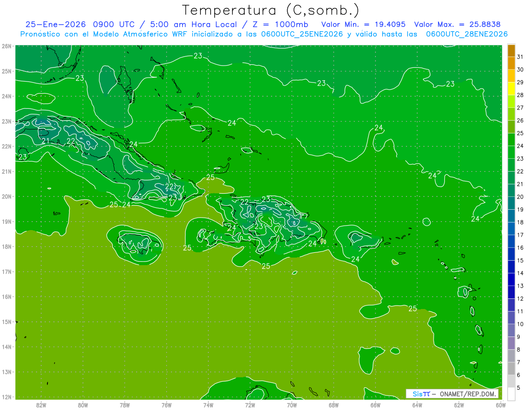Screen dimensions: 532x411
Task: Click longitude label "74W"
Action: [x=208, y=405]
